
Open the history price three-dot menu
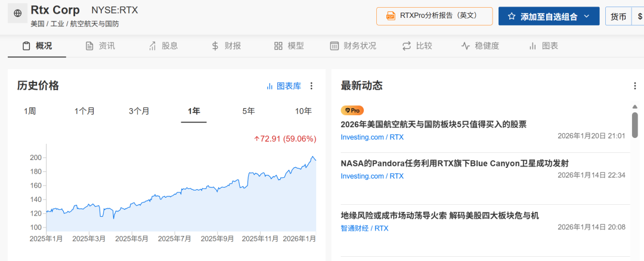(x=311, y=86)
